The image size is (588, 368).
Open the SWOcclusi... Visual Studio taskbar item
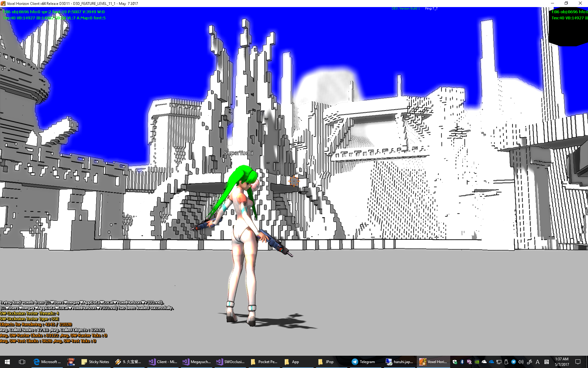pos(230,362)
